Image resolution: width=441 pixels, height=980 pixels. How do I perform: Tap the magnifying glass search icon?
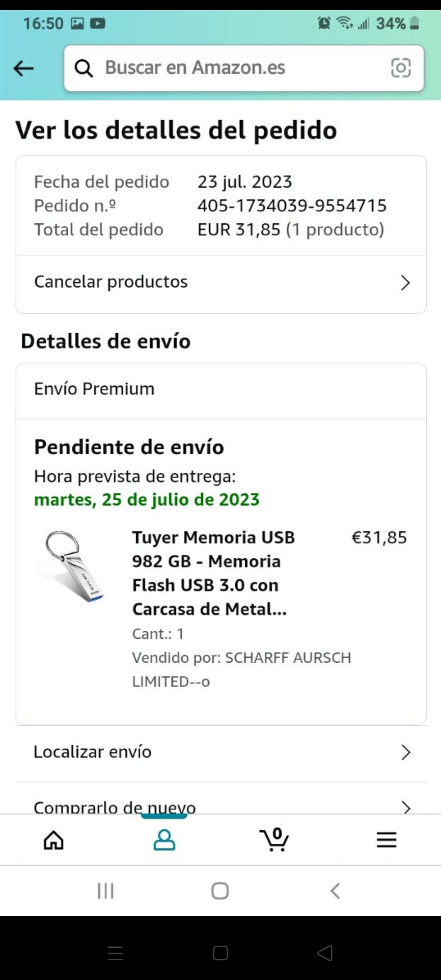pyautogui.click(x=84, y=68)
